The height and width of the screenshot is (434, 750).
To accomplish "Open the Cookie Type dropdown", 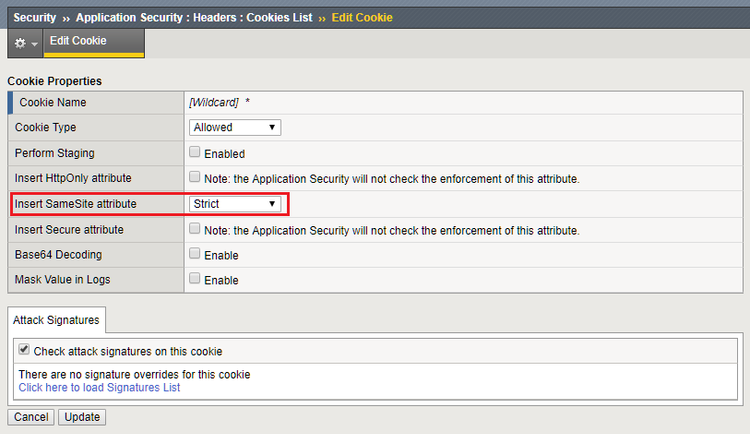I will coord(235,127).
